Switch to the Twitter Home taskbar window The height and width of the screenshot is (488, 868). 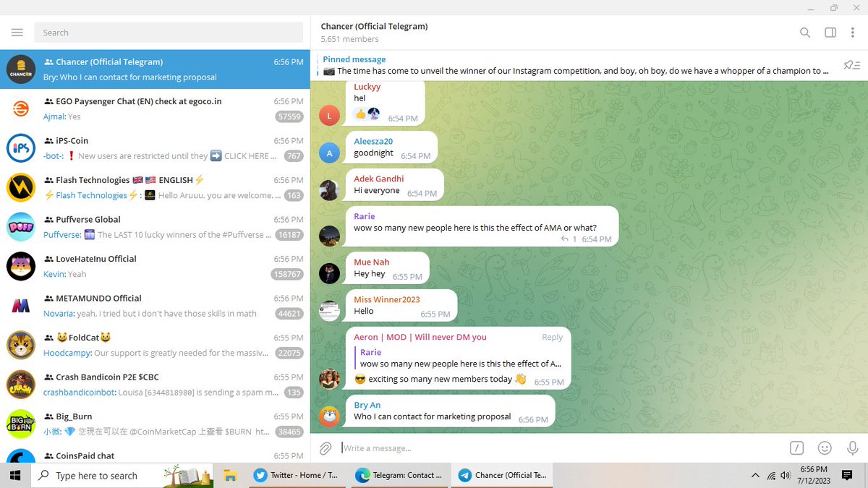click(x=297, y=476)
